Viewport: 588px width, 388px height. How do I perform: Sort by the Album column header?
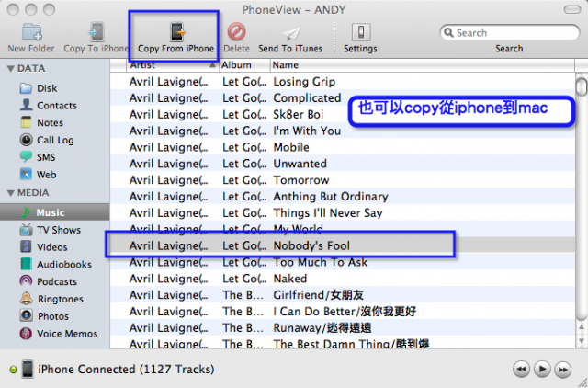244,65
